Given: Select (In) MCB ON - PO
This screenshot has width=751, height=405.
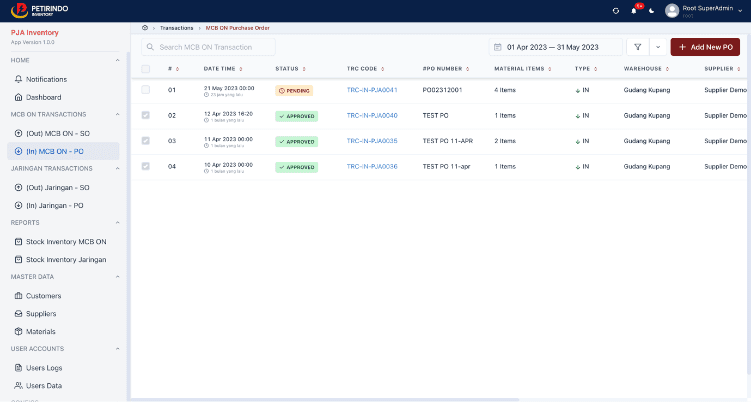Looking at the screenshot, I should (63, 151).
